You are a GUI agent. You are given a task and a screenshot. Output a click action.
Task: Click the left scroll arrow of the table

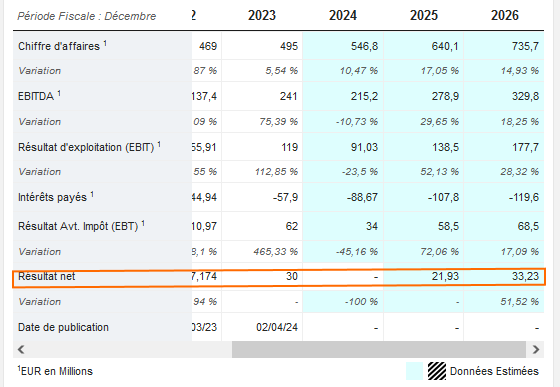(x=21, y=349)
